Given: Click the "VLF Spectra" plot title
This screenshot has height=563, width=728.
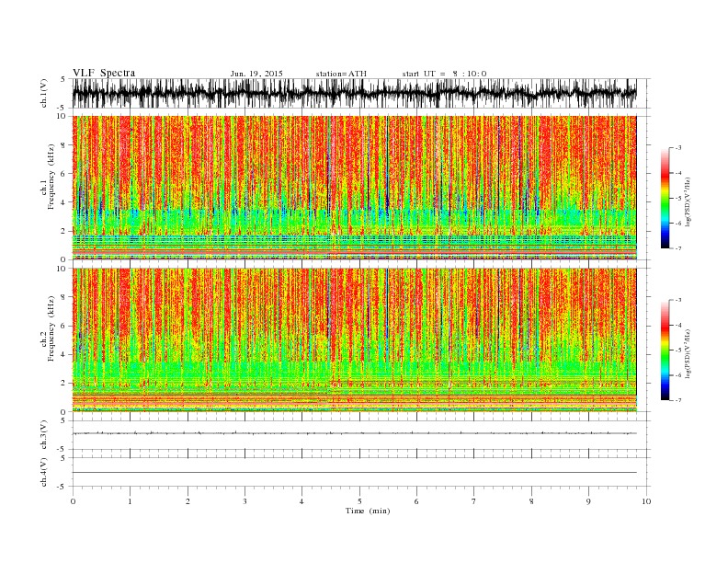Looking at the screenshot, I should tap(104, 73).
